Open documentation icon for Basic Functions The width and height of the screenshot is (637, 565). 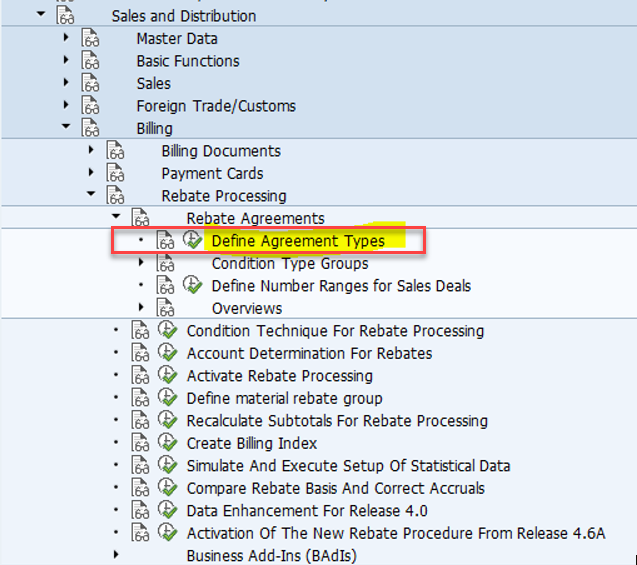(90, 60)
